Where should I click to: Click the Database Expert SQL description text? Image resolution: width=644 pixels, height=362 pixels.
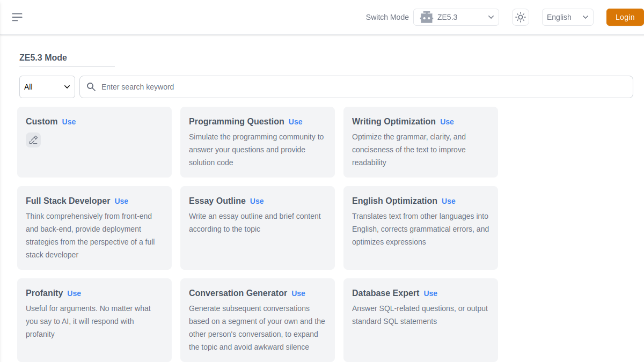coord(420,315)
